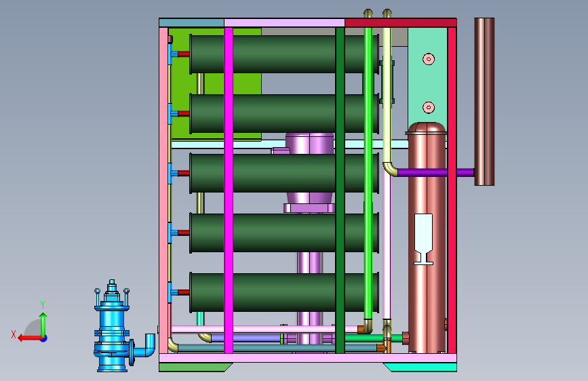Viewport: 588px width, 381px height.
Task: Select the dark green vertical frame beam
Action: pyautogui.click(x=340, y=190)
